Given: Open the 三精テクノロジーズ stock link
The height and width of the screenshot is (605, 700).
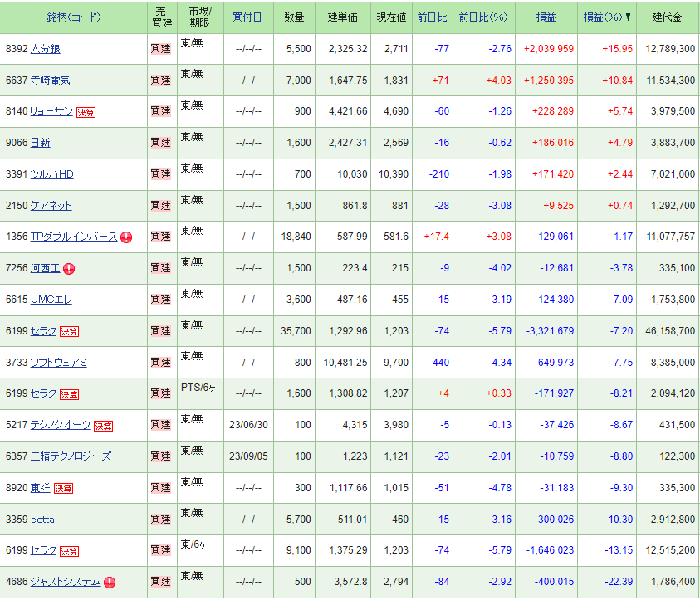Looking at the screenshot, I should tap(71, 456).
